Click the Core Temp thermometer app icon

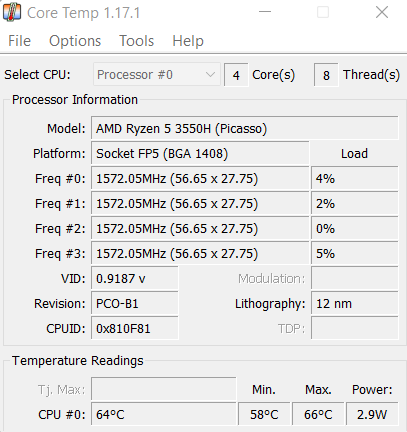(12, 12)
